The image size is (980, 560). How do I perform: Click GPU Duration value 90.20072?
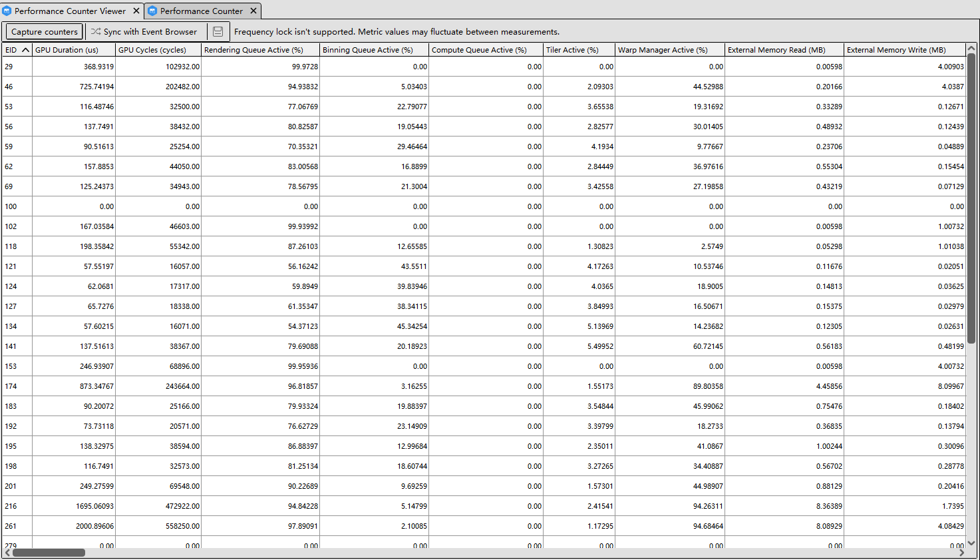pos(98,406)
